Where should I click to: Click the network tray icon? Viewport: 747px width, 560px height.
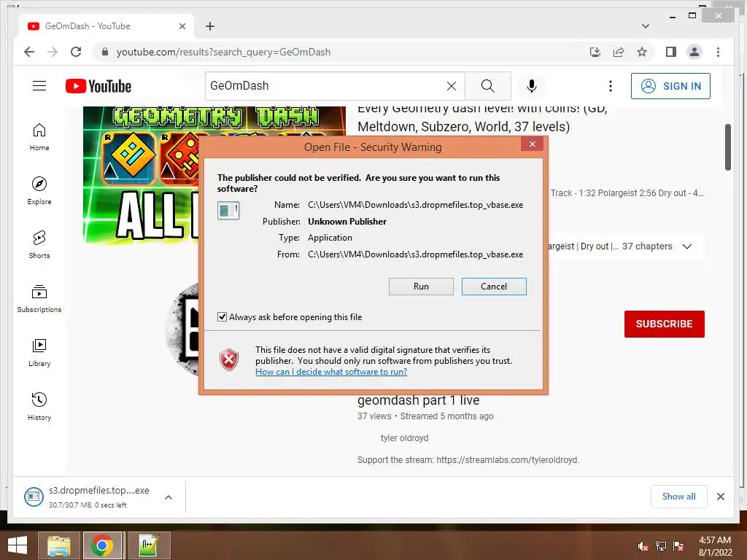click(661, 546)
